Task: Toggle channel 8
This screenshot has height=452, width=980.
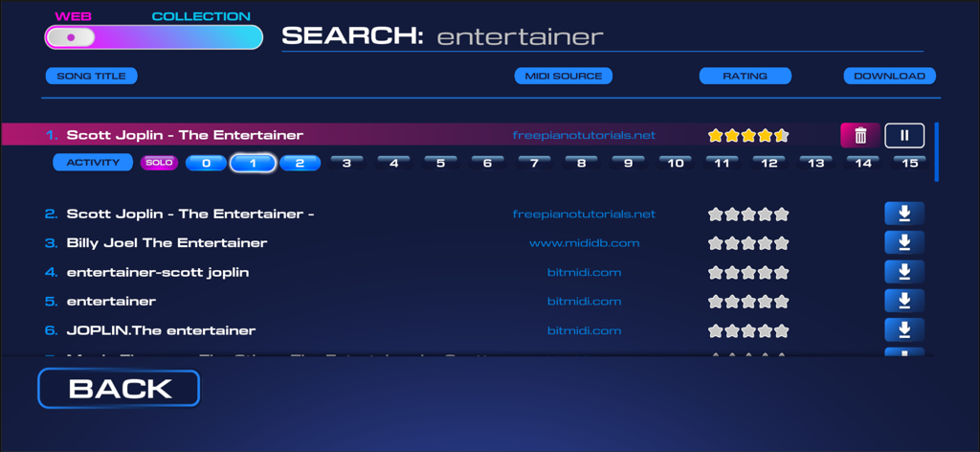Action: [x=581, y=163]
